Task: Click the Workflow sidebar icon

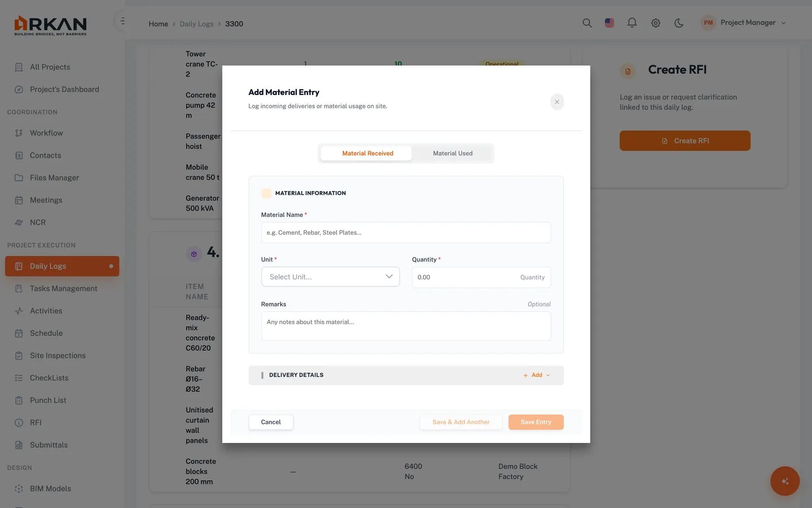Action: click(x=19, y=133)
